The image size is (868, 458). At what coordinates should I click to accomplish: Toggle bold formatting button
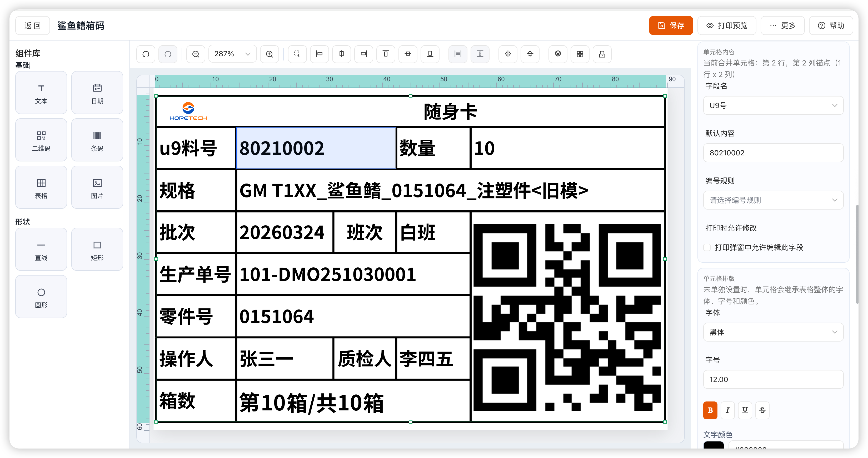pos(710,410)
